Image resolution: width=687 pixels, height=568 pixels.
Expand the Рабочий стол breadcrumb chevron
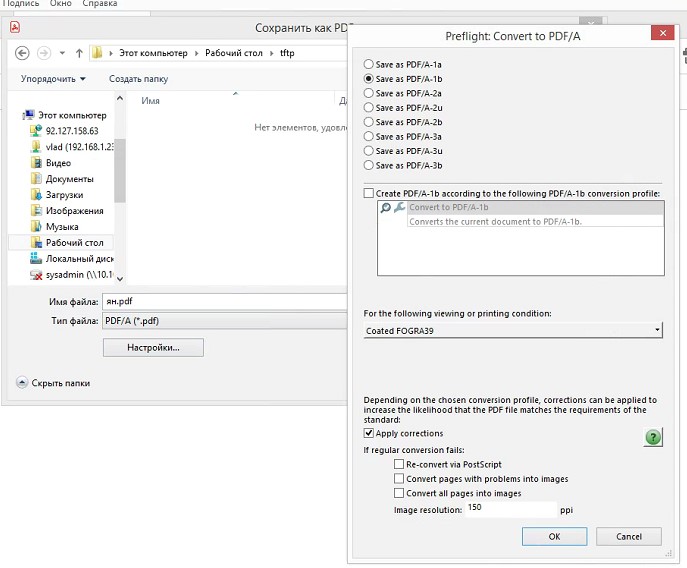[272, 53]
